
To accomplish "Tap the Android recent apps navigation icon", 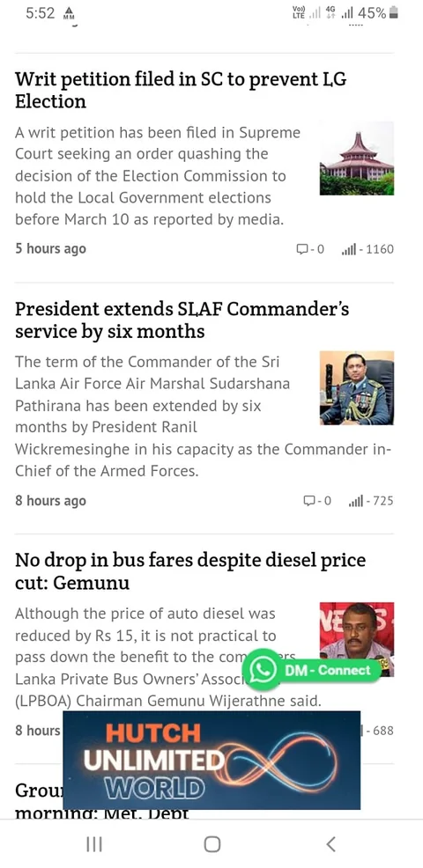I will [x=94, y=844].
